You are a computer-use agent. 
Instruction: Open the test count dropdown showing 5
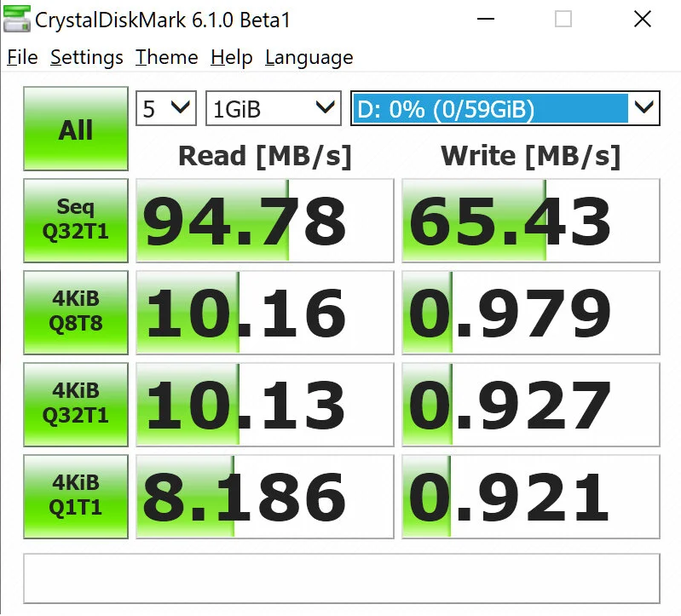(166, 108)
